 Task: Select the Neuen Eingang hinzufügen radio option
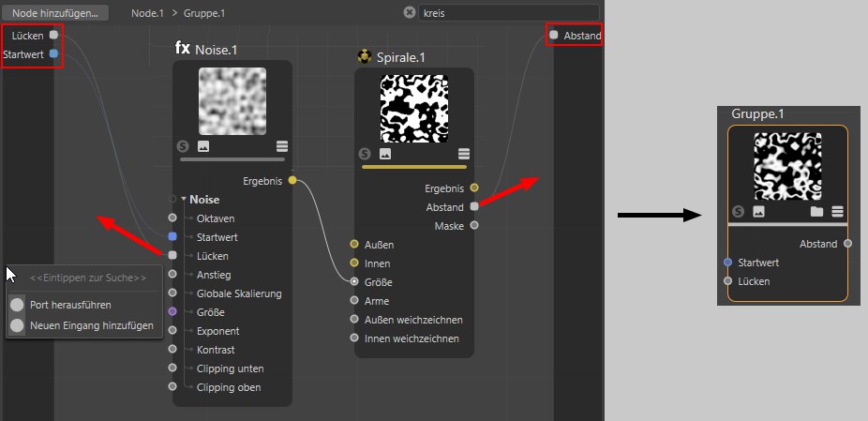(x=17, y=325)
